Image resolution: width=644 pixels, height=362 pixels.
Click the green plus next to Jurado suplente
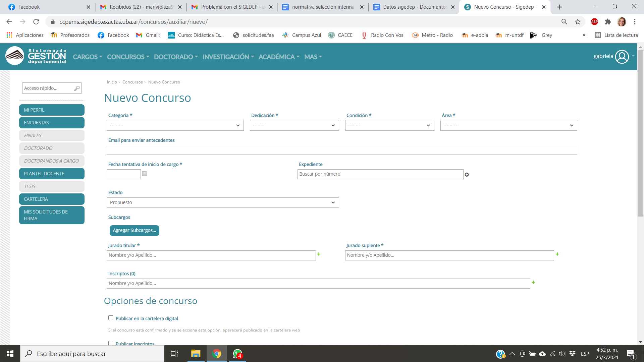[557, 254]
